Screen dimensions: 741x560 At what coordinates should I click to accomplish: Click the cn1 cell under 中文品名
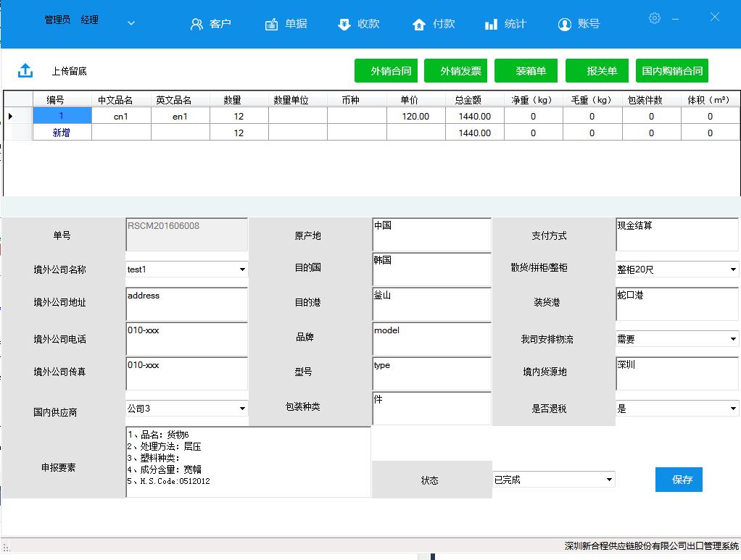tap(121, 116)
